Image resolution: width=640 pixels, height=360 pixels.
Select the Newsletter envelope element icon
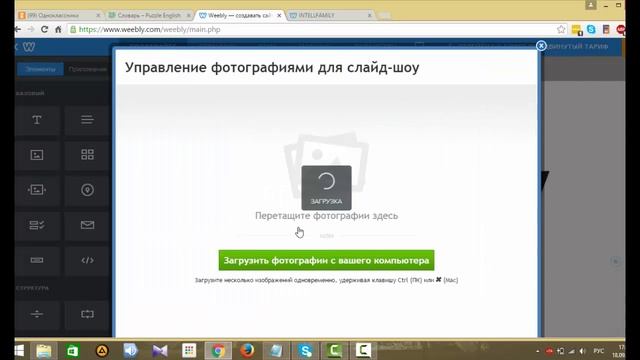point(87,225)
